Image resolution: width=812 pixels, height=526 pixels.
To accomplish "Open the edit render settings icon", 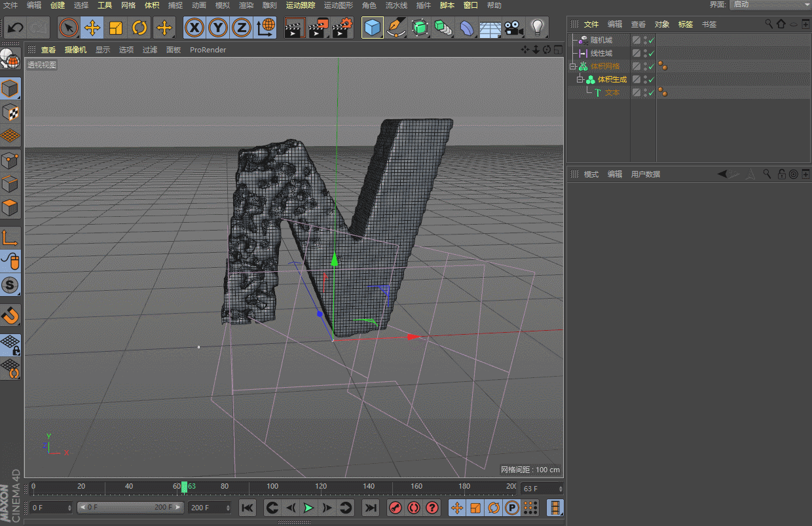I will pyautogui.click(x=342, y=28).
